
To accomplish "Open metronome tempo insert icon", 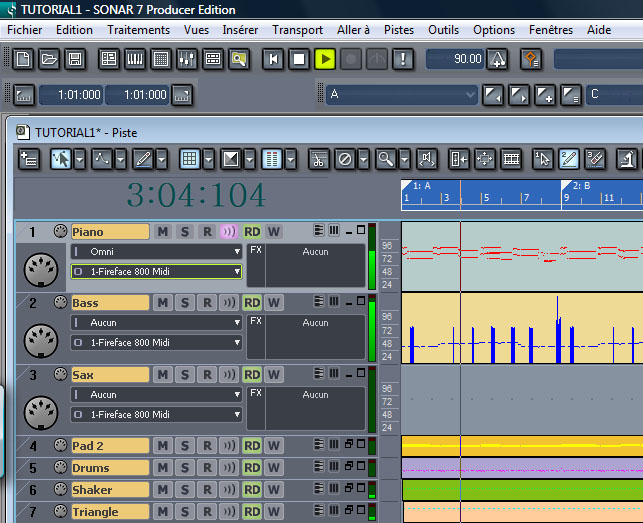I will click(497, 59).
